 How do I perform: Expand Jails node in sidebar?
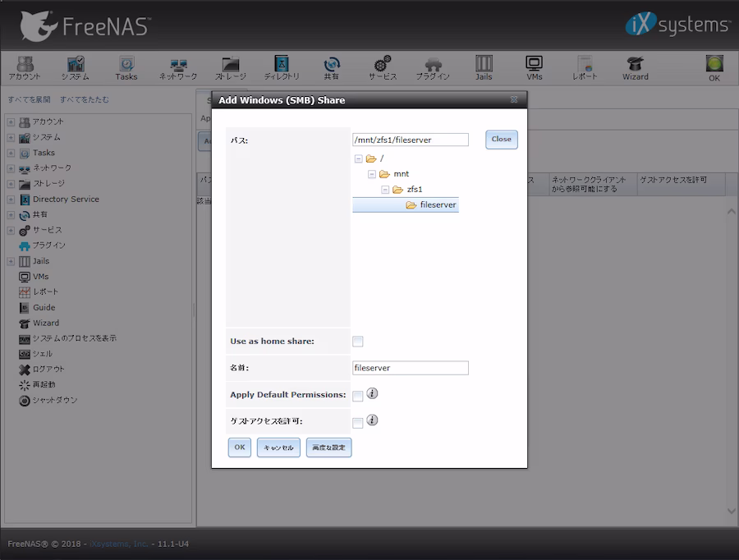(11, 261)
